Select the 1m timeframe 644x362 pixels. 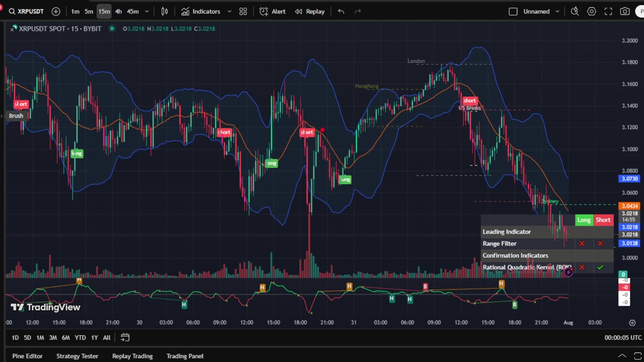[75, 11]
